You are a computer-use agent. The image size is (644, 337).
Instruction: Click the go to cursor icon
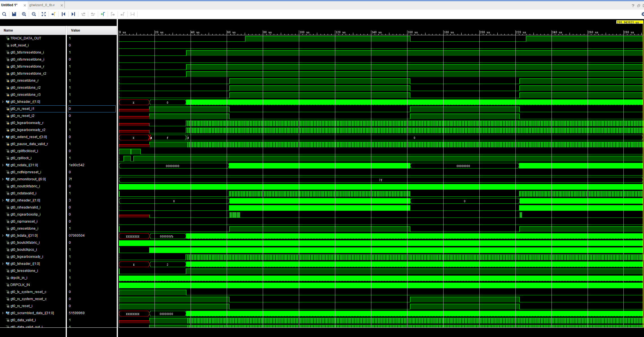pyautogui.click(x=54, y=14)
